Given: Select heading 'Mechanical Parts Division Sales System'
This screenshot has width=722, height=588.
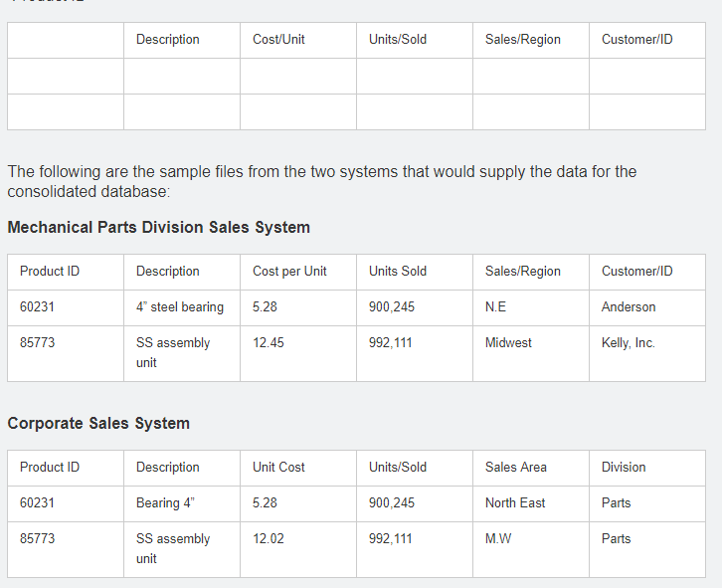Looking at the screenshot, I should pos(158,228).
